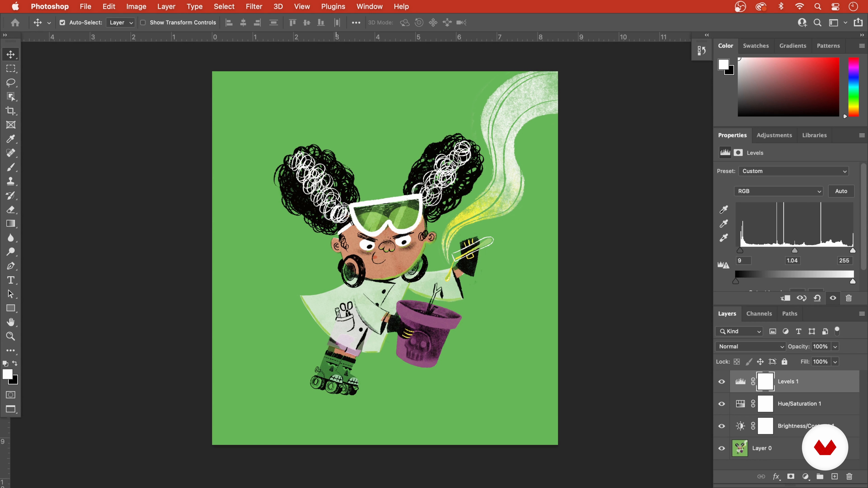Select the Pen tool

point(11,266)
